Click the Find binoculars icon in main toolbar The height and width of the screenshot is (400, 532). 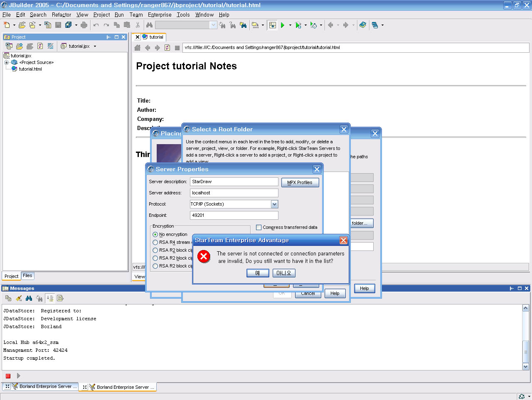pyautogui.click(x=149, y=25)
